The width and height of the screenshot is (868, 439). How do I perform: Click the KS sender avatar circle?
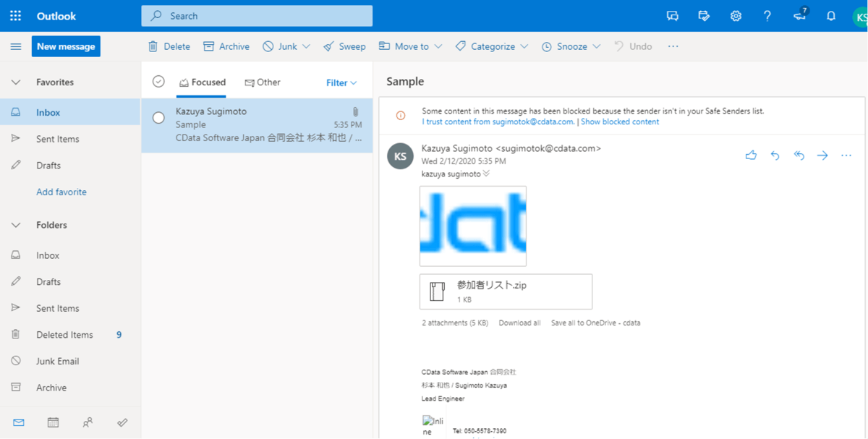[x=400, y=156]
